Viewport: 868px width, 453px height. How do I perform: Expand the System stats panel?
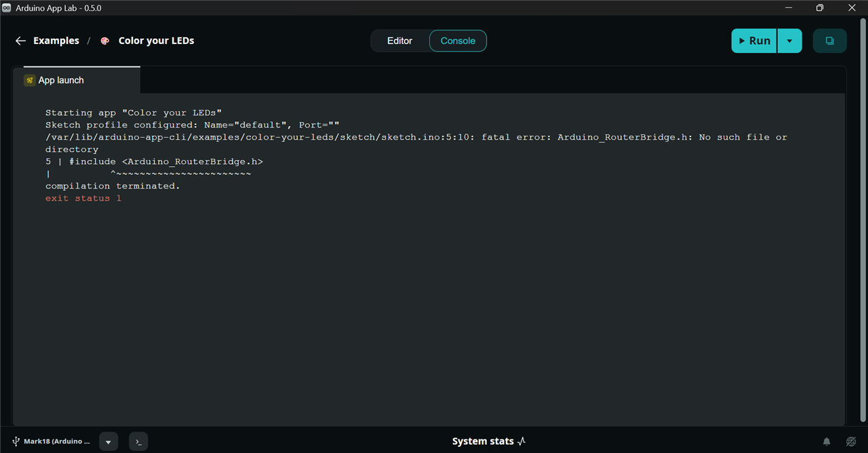coord(489,441)
